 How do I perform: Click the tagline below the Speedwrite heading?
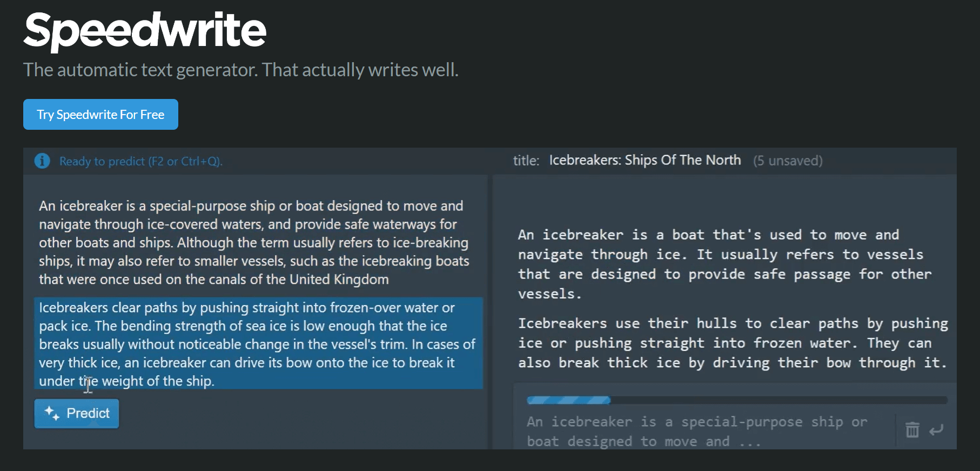[x=240, y=69]
